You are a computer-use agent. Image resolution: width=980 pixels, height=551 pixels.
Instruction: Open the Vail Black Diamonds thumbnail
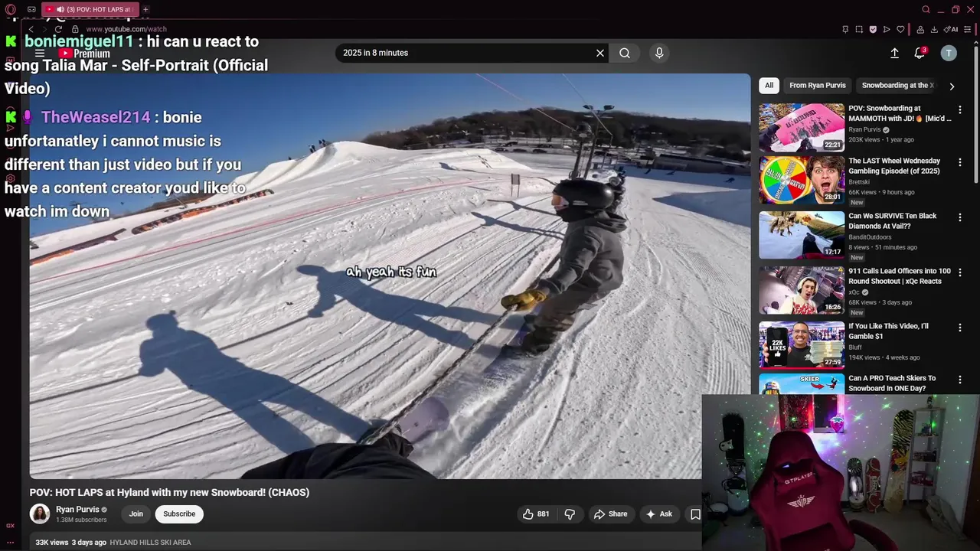click(x=802, y=235)
